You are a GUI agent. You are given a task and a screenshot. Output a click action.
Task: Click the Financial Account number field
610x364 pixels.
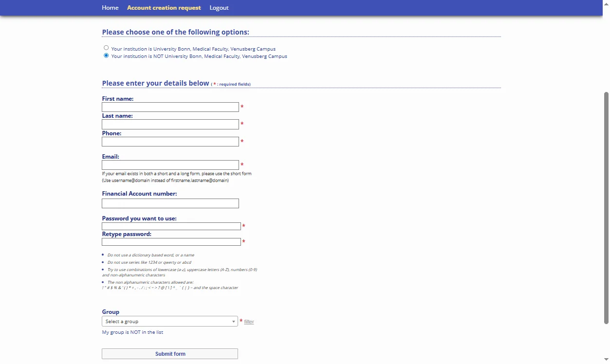[x=170, y=203]
